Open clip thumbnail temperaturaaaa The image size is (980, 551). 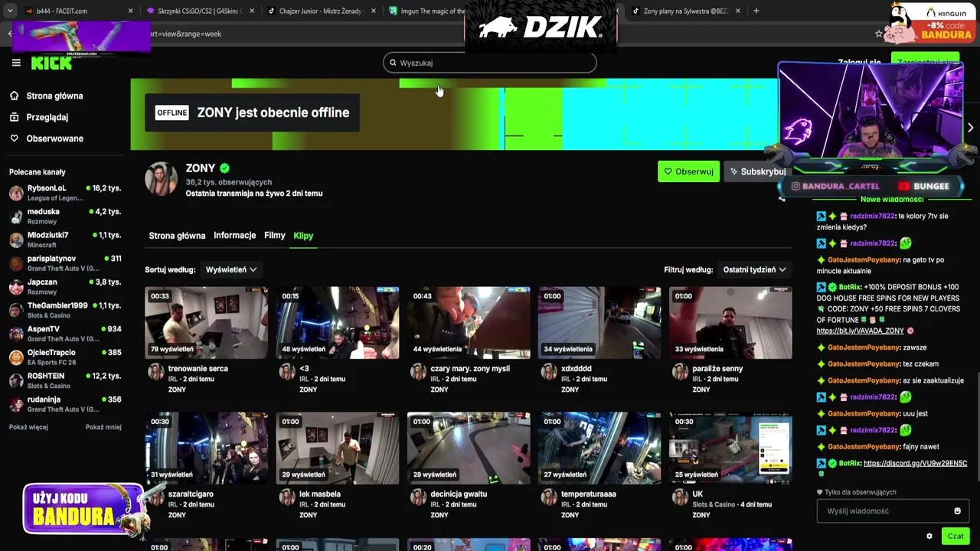click(x=599, y=448)
